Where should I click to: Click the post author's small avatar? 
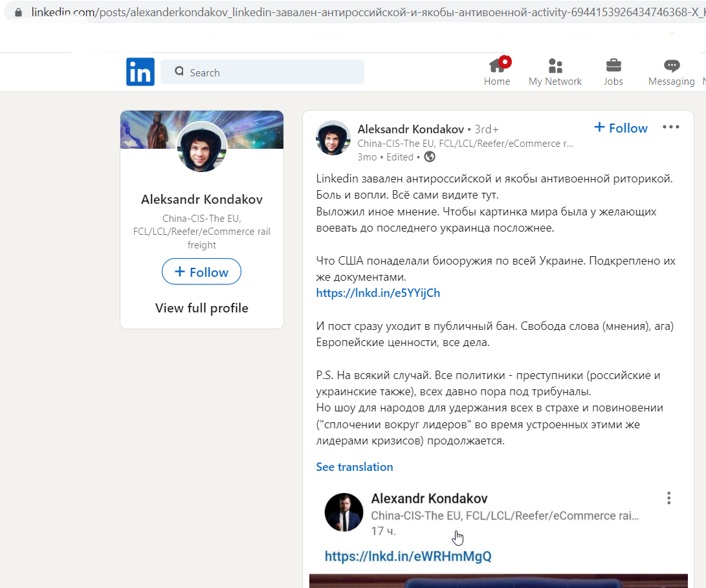click(x=333, y=138)
